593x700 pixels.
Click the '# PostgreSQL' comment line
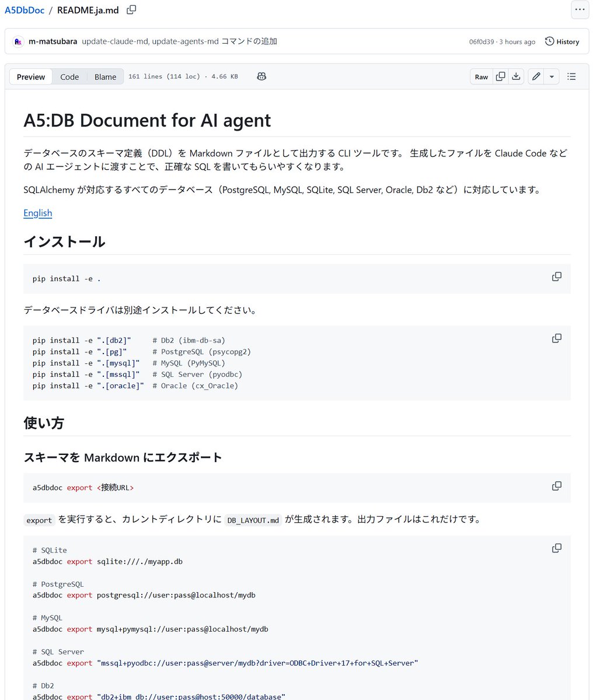pyautogui.click(x=58, y=584)
